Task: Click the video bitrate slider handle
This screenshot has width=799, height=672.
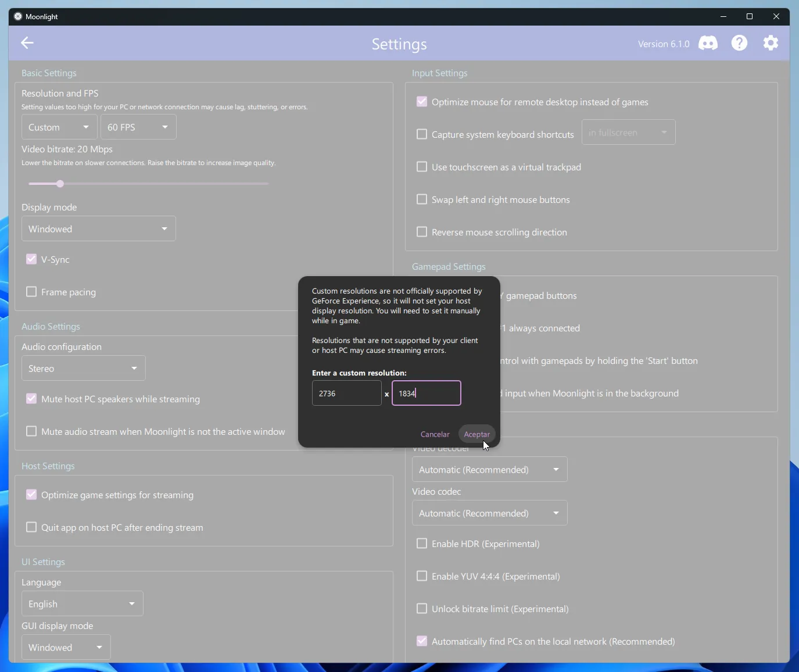Action: point(60,184)
